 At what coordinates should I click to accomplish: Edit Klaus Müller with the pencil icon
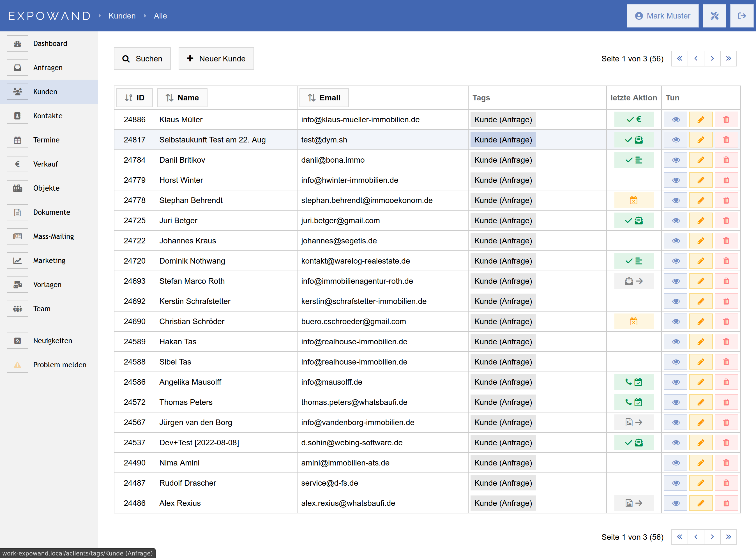(700, 119)
